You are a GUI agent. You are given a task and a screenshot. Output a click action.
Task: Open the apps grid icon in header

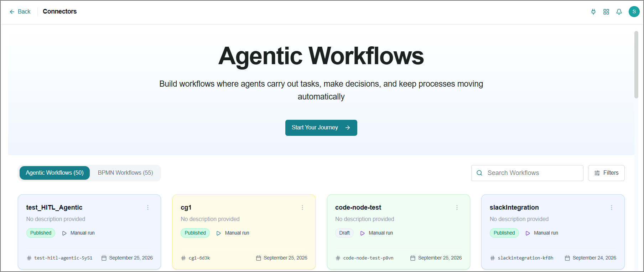coord(606,12)
